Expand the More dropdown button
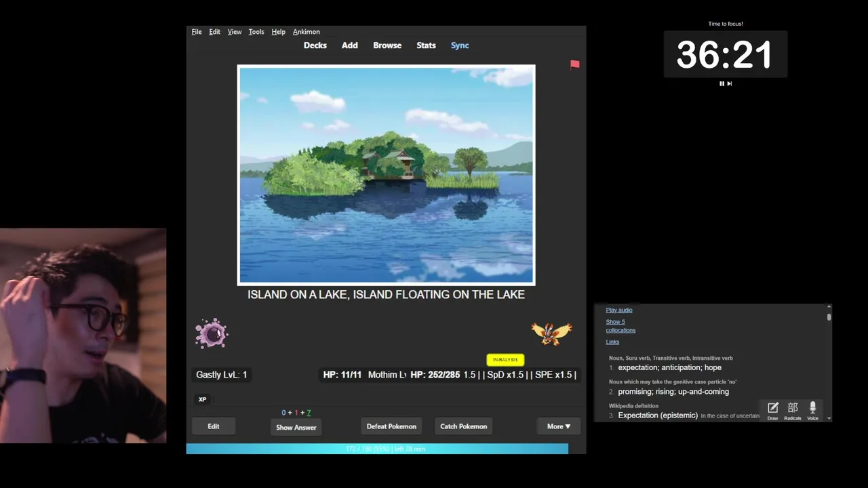The height and width of the screenshot is (488, 868). [559, 426]
